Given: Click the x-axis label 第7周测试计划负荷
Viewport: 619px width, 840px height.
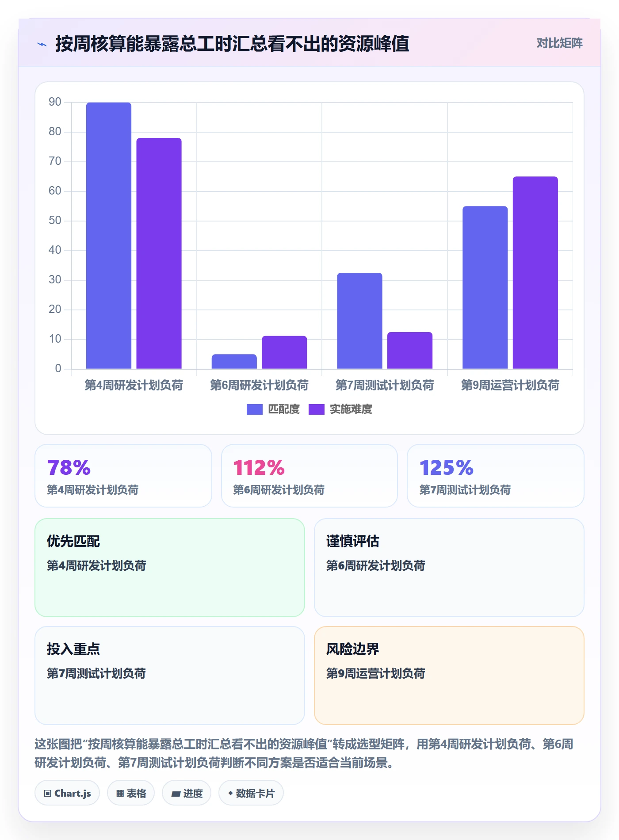Looking at the screenshot, I should (385, 386).
